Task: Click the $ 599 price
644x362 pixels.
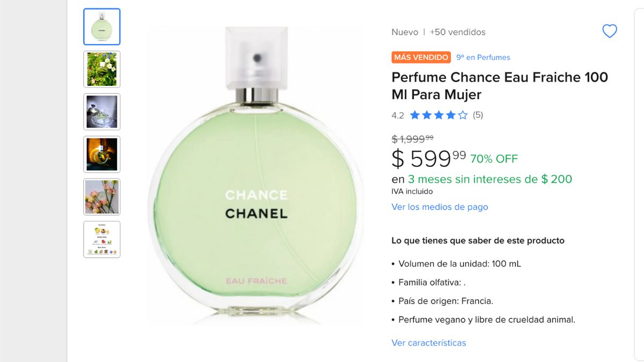Action: click(x=429, y=159)
